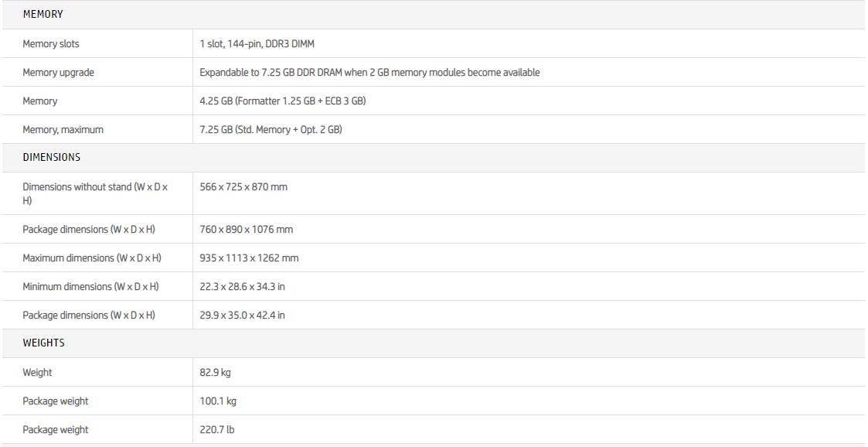
Task: Select the 29.9 x 35.0 x 42.4 in value
Action: coord(242,316)
